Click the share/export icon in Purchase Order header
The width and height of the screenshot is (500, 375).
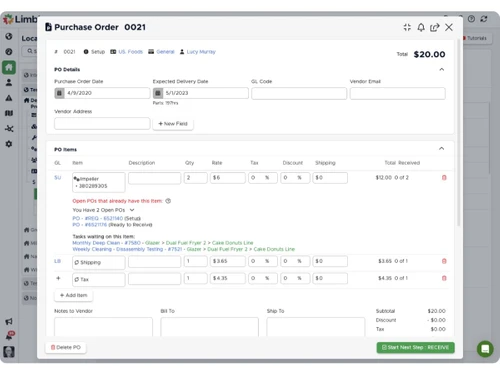pyautogui.click(x=435, y=27)
